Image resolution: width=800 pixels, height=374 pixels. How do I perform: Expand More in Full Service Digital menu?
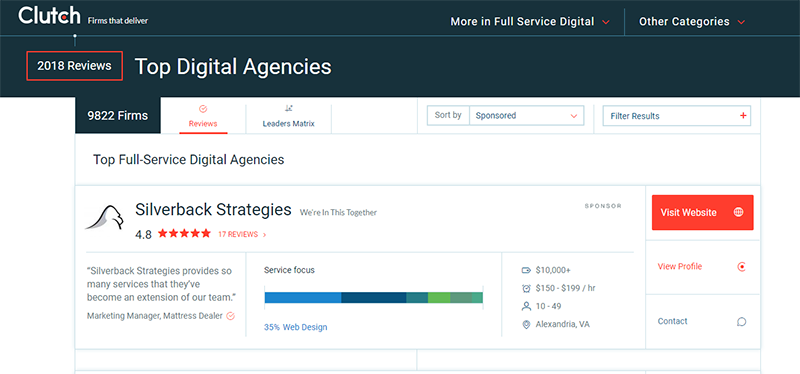(x=530, y=22)
